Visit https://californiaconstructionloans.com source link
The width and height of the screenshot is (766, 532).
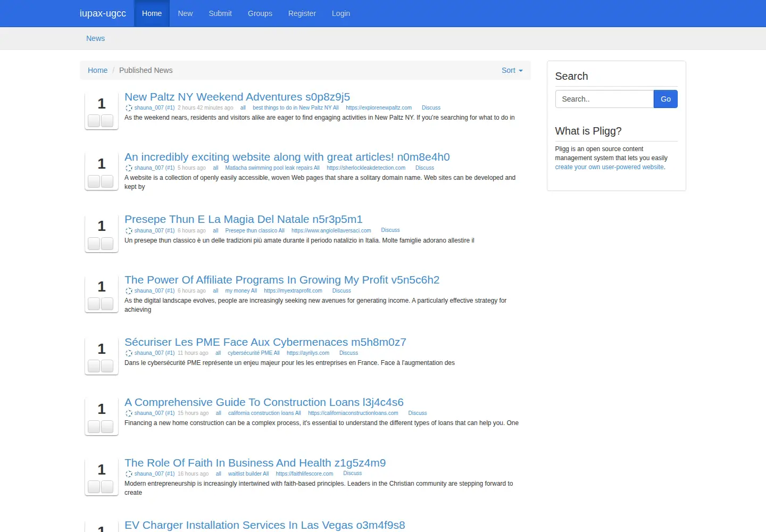coord(353,413)
